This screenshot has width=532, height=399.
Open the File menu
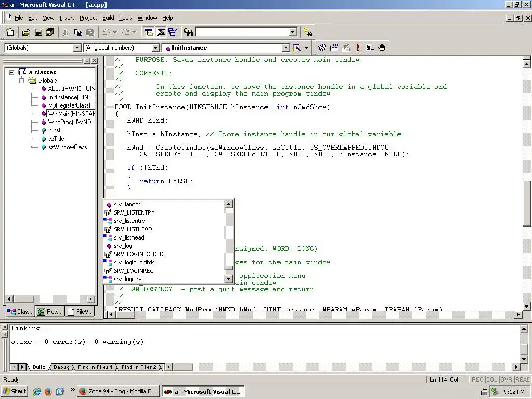tap(19, 18)
